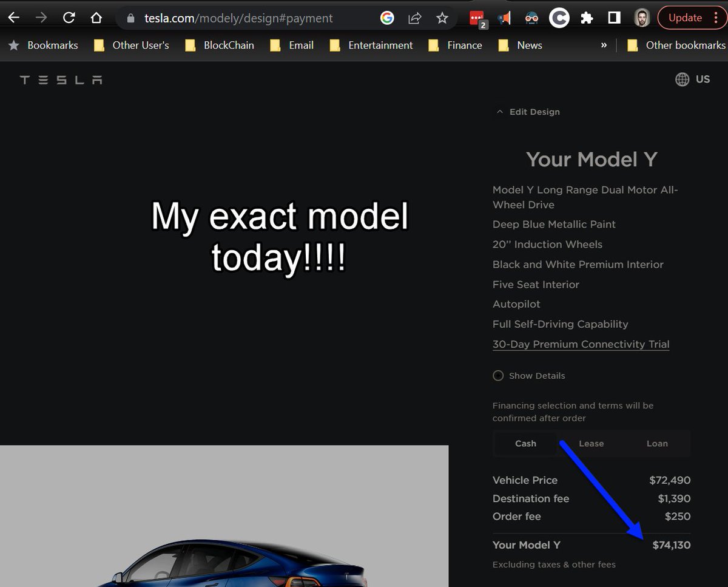The image size is (728, 587).
Task: Click Five Seat Interior text
Action: (x=536, y=284)
